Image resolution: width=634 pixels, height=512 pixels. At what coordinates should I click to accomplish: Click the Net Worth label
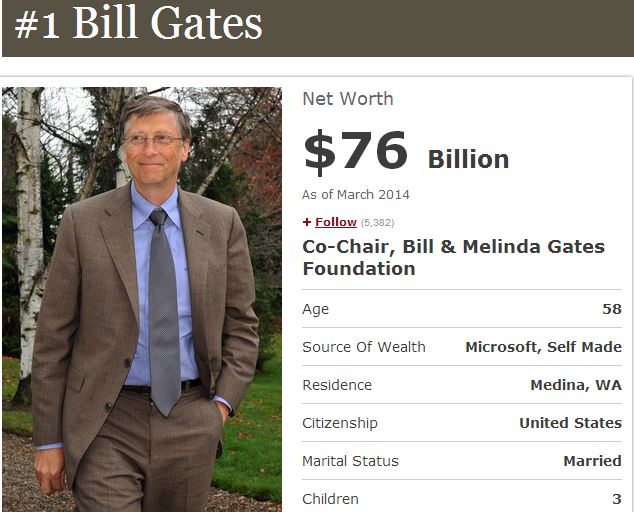pyautogui.click(x=348, y=99)
